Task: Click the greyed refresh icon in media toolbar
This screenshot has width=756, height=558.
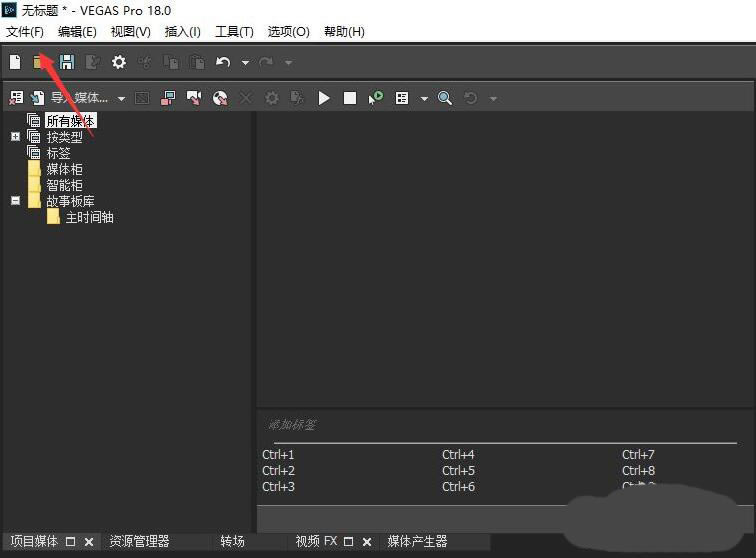Action: (471, 98)
